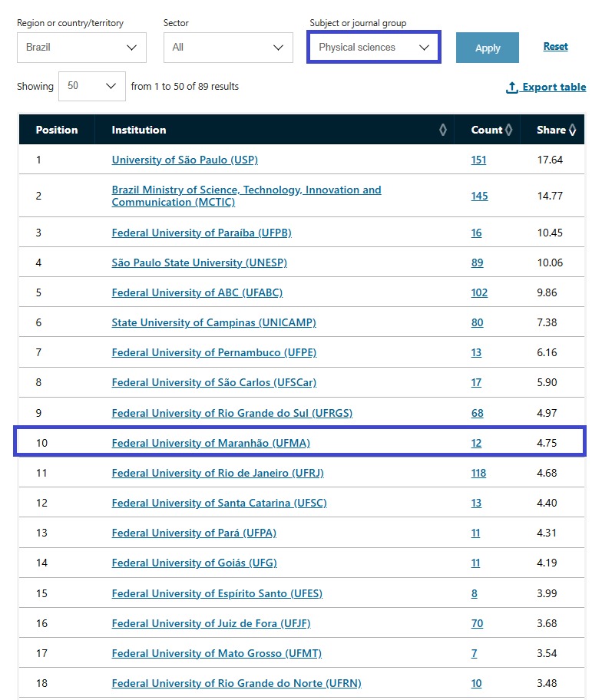Viewport: 592px width, 700px height.
Task: Select Federal University of Juiz de Fora
Action: point(210,623)
